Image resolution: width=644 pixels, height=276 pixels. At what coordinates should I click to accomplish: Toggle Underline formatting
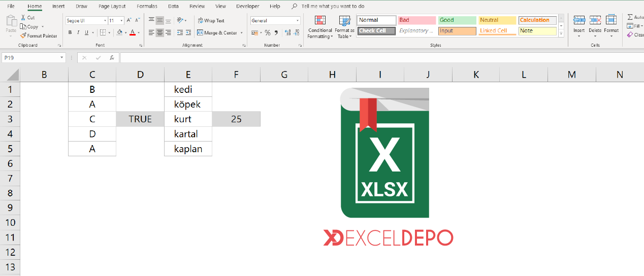click(86, 32)
